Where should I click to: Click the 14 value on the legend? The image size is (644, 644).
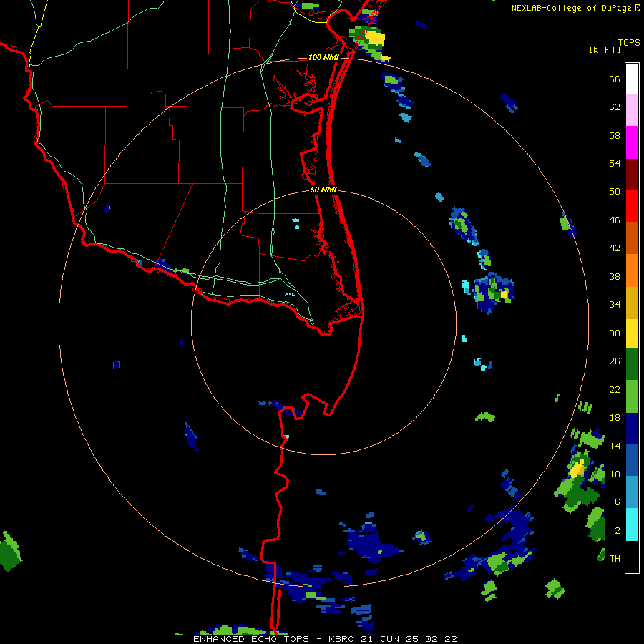pos(615,446)
